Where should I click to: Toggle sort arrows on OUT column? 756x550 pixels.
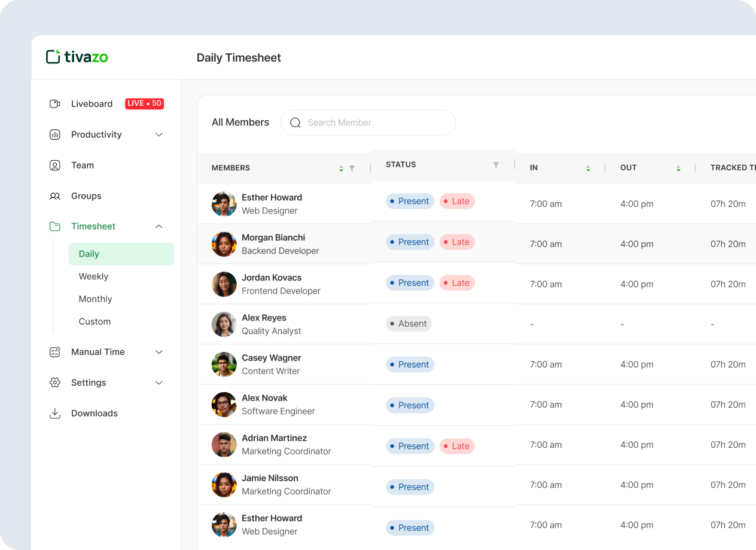(678, 169)
